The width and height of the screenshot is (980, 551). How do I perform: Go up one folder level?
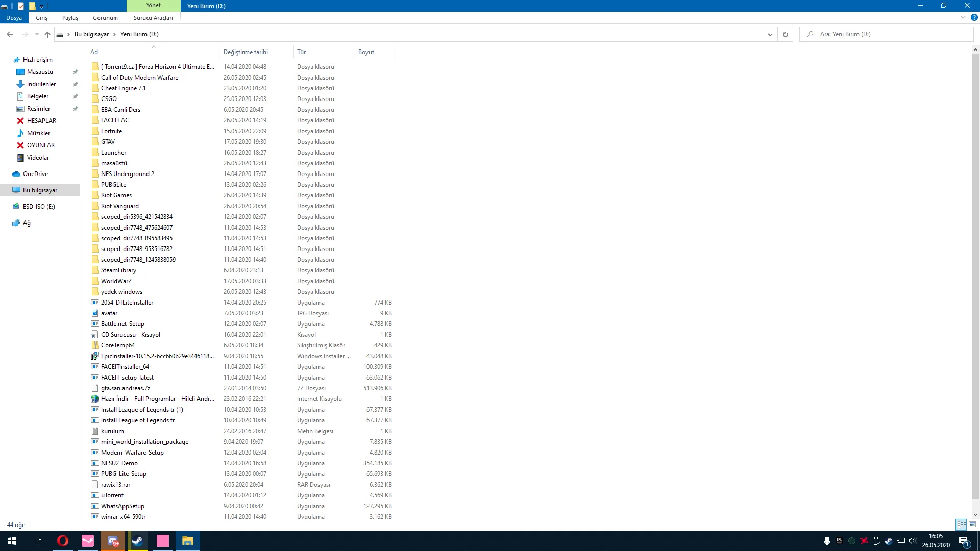tap(47, 34)
